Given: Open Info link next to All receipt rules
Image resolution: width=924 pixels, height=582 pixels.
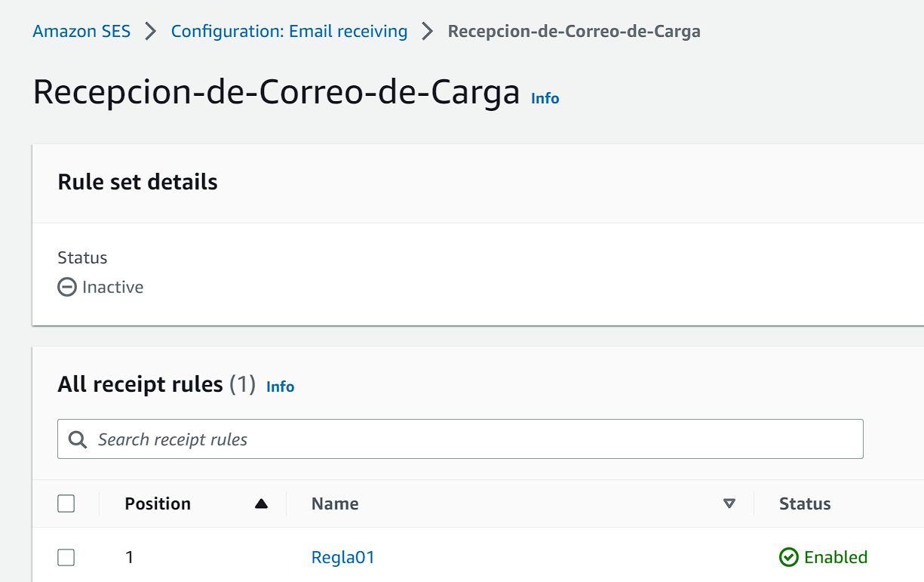Looking at the screenshot, I should (x=280, y=386).
